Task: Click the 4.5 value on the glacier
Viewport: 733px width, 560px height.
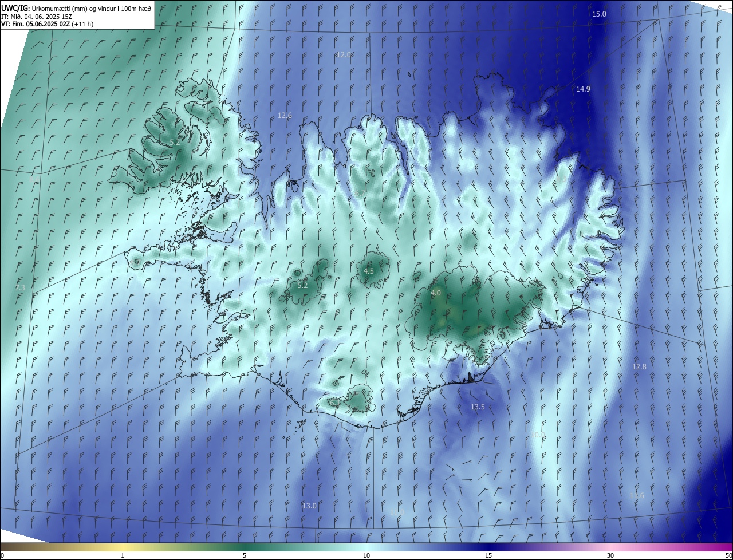Action: click(369, 271)
